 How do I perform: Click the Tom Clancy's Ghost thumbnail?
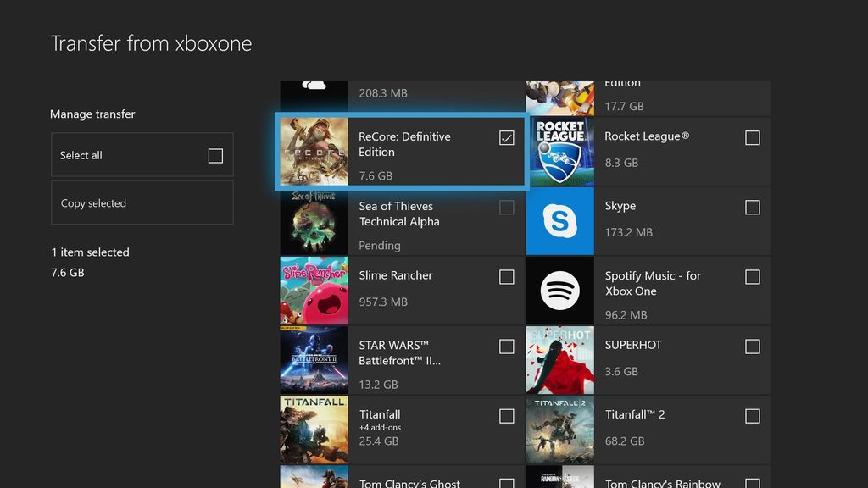coord(314,479)
